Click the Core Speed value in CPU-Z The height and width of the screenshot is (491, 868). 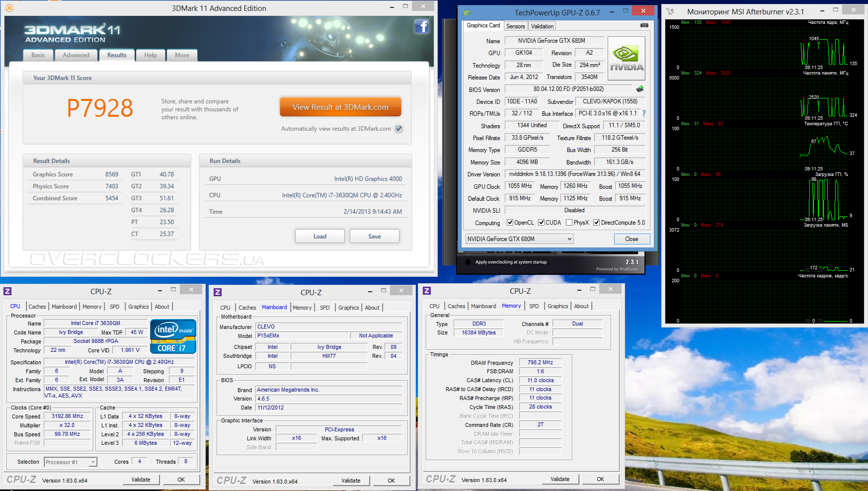tap(68, 416)
